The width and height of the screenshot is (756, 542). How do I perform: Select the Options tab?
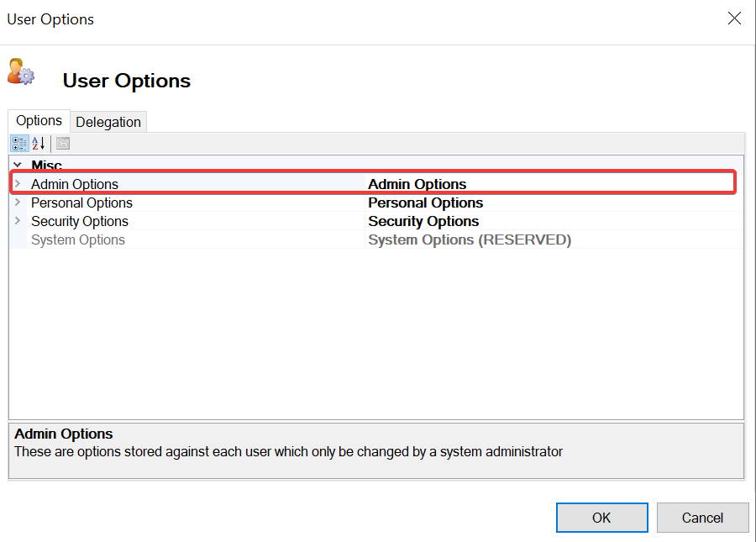(x=39, y=121)
